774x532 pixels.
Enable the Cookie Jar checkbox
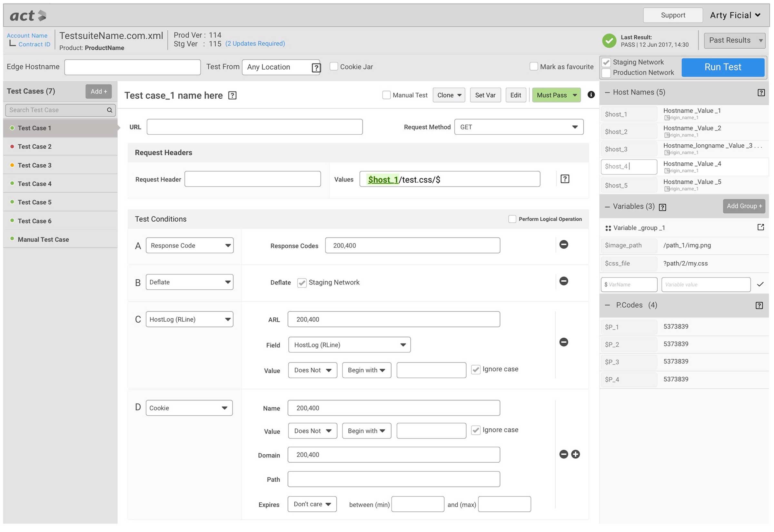click(x=333, y=66)
